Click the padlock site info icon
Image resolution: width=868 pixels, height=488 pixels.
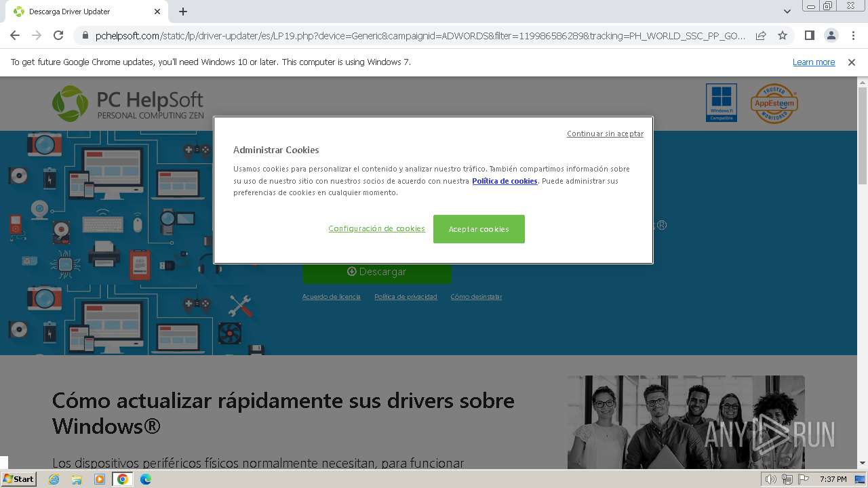85,35
